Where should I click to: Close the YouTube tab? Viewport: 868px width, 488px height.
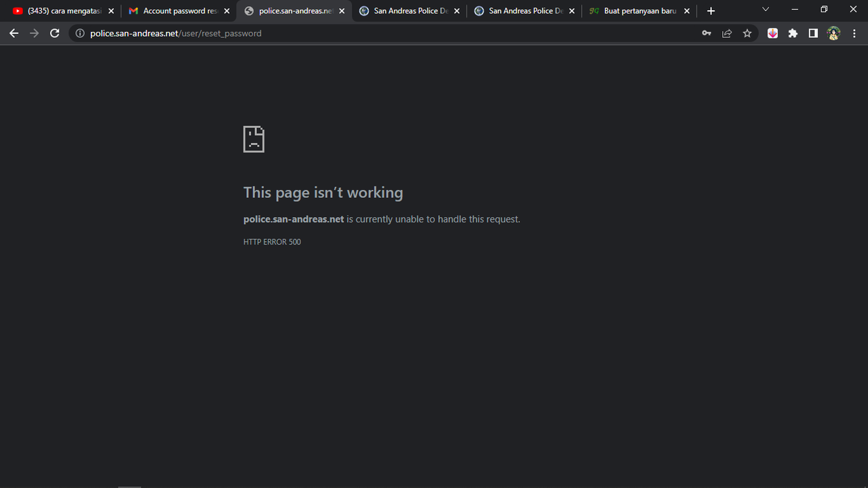pos(111,12)
